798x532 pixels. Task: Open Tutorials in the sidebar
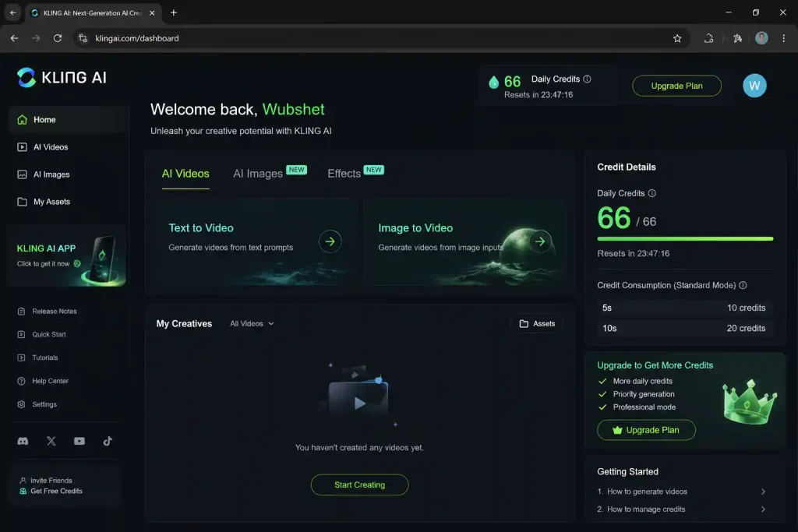pyautogui.click(x=38, y=358)
